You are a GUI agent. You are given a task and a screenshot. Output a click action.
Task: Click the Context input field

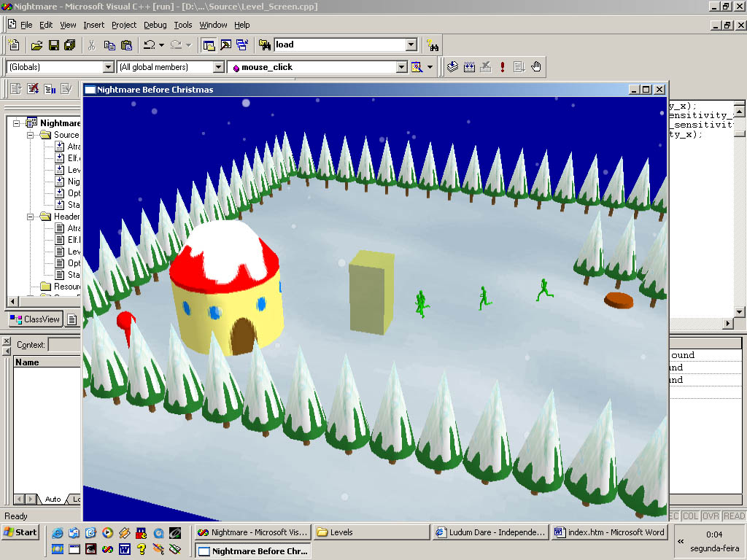coord(65,345)
